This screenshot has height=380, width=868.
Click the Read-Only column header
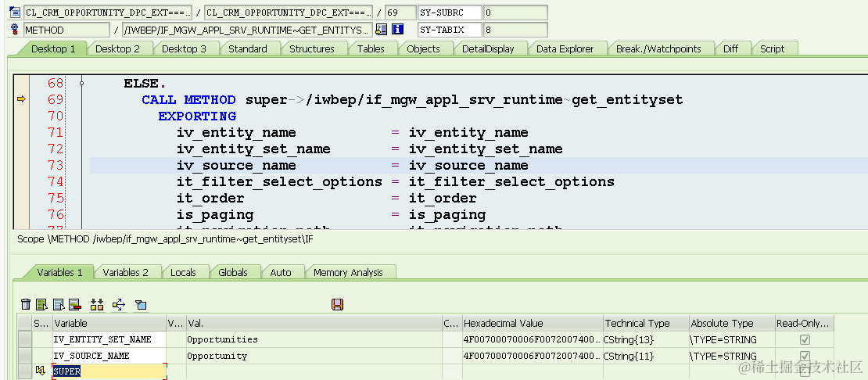804,323
